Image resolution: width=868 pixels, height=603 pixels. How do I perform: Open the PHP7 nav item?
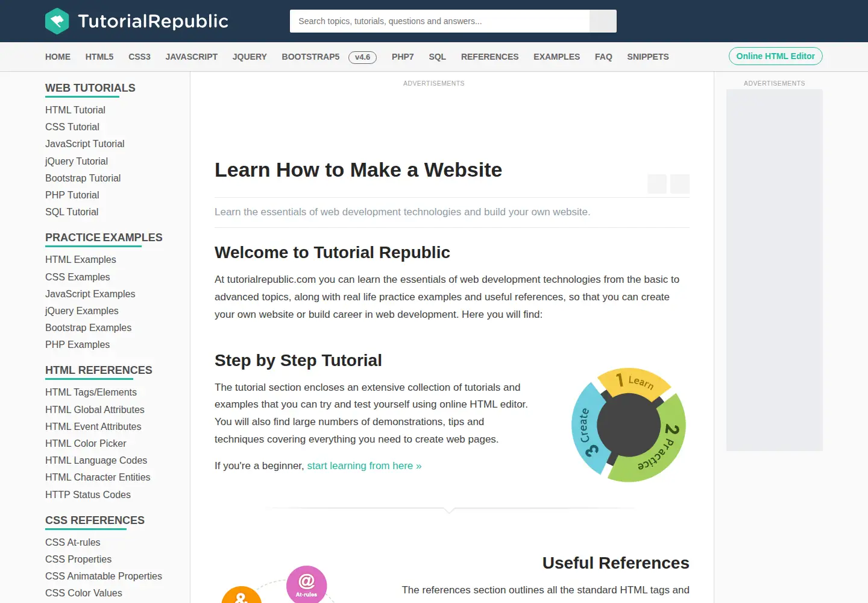(403, 57)
